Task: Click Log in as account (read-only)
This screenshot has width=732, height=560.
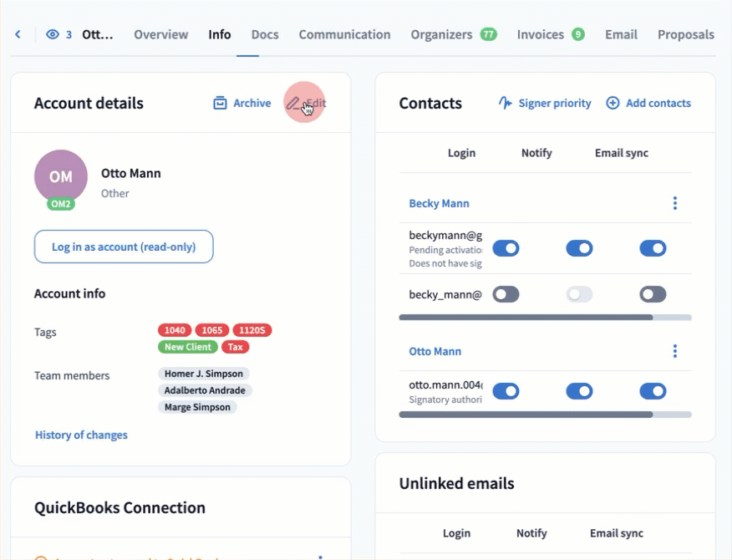Action: pyautogui.click(x=124, y=247)
